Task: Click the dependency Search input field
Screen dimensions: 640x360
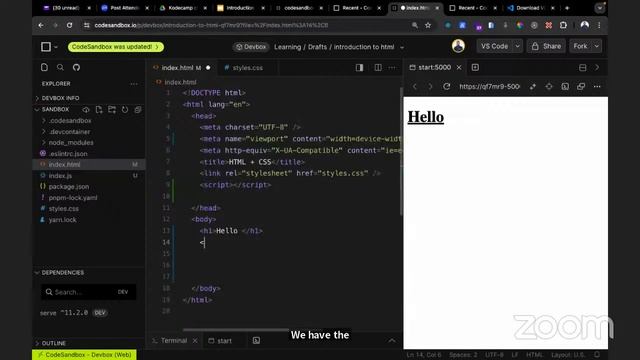Action: click(89, 292)
